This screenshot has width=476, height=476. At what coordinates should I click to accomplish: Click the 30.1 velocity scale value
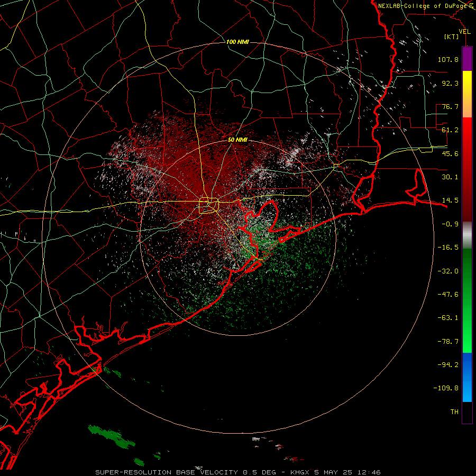[x=450, y=177]
